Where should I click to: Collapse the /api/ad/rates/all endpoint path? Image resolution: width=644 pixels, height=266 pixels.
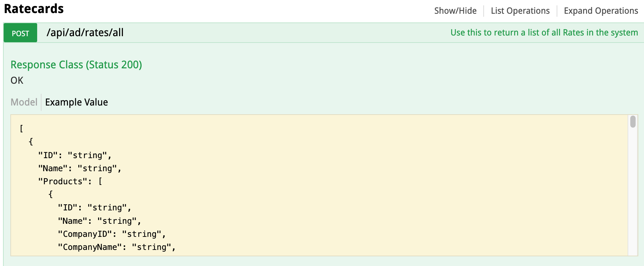pos(85,32)
